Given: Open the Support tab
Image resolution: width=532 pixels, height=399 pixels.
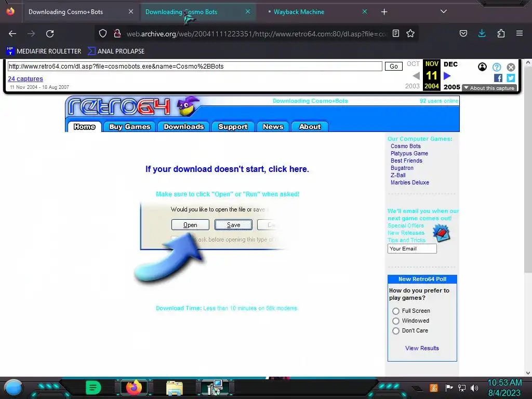Looking at the screenshot, I should (x=233, y=127).
